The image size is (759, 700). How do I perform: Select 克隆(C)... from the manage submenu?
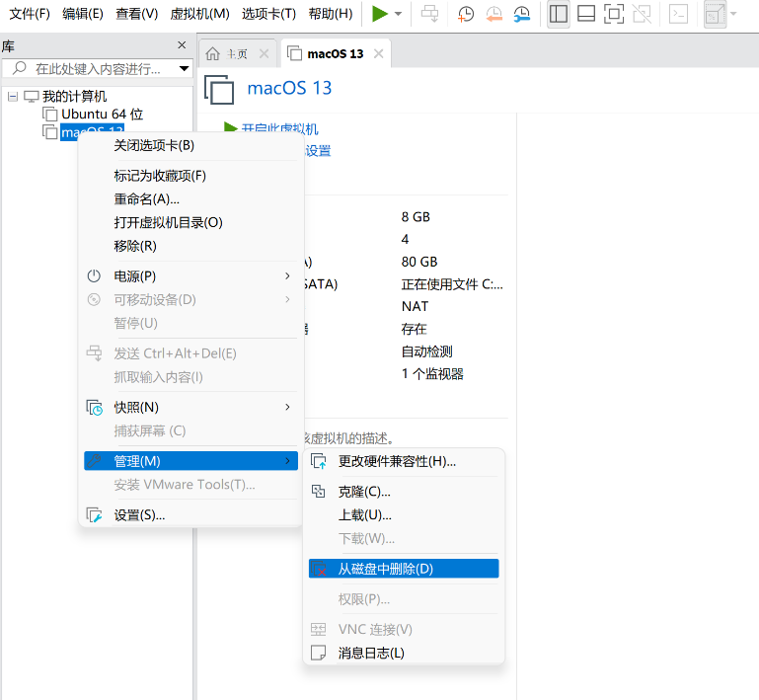364,492
